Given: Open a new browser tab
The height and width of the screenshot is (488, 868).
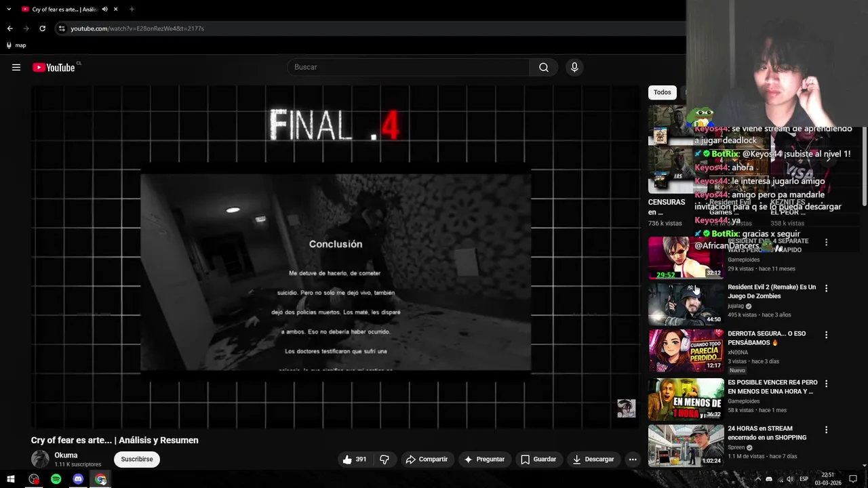Looking at the screenshot, I should (x=132, y=9).
